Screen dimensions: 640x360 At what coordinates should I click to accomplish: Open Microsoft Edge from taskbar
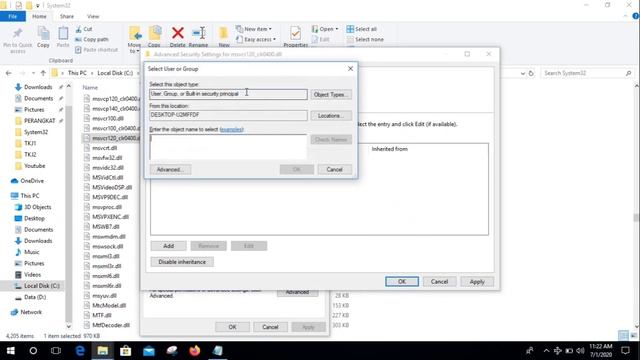coord(80,351)
